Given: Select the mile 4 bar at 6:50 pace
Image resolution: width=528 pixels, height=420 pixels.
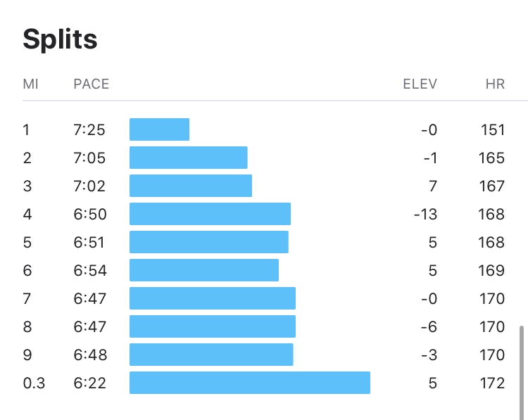Looking at the screenshot, I should [x=210, y=214].
